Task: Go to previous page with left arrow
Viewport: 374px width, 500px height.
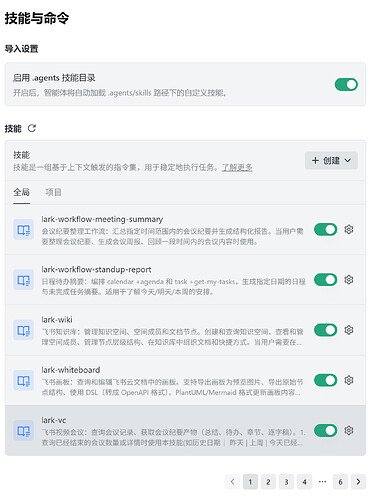Action: click(232, 482)
